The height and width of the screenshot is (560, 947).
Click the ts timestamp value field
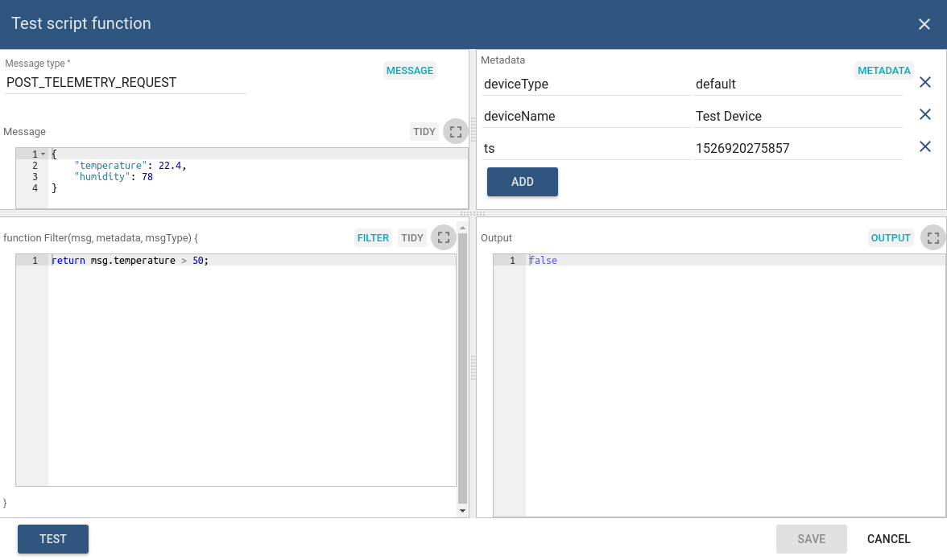pyautogui.click(x=797, y=148)
